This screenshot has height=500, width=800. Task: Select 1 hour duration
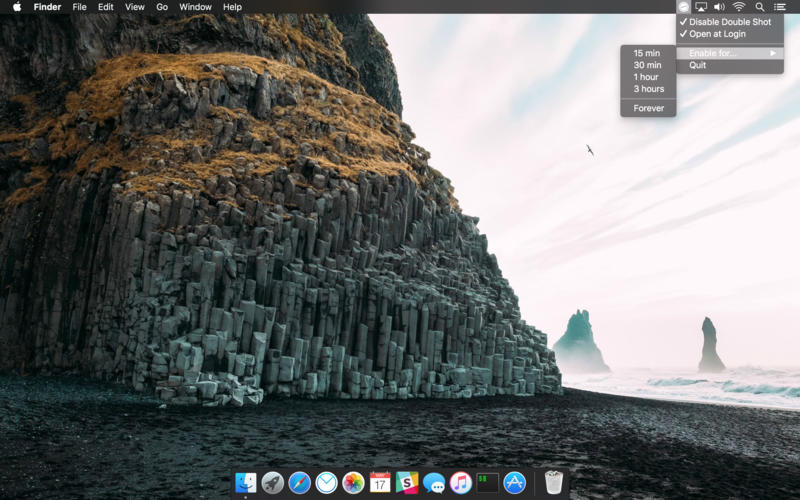click(646, 77)
